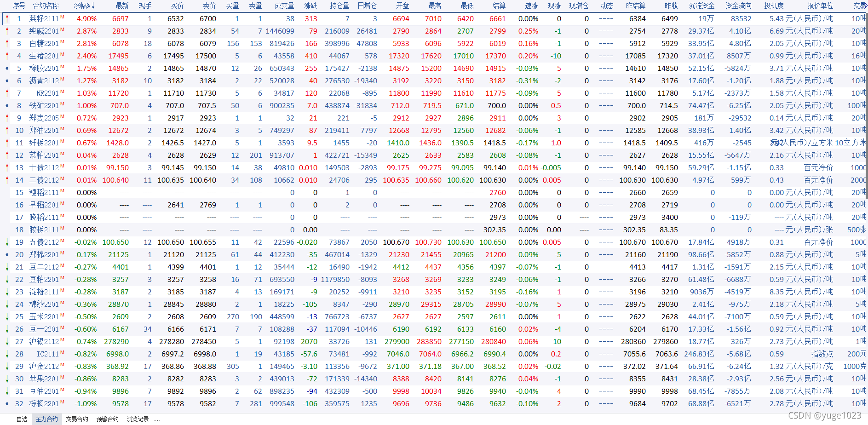
Task: Click the M marker beside 白糖2201
Action: [x=62, y=42]
